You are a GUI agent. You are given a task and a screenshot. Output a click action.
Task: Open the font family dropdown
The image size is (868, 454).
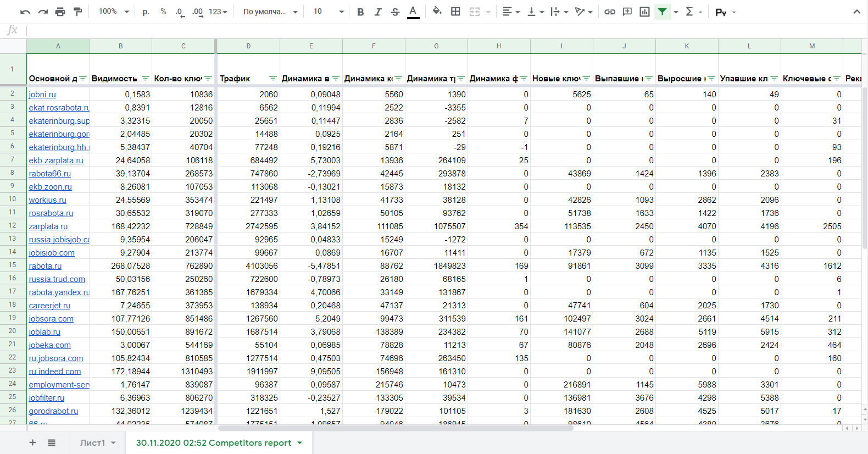(x=270, y=12)
